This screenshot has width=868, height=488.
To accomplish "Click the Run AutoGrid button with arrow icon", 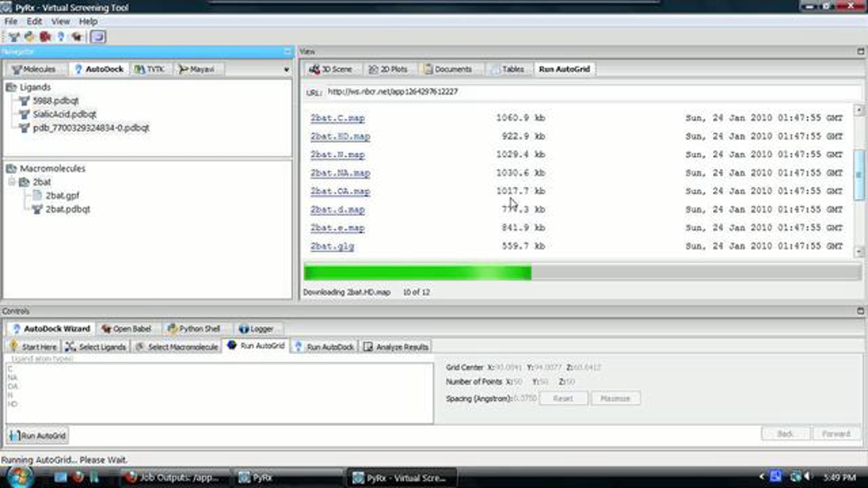I will point(37,436).
